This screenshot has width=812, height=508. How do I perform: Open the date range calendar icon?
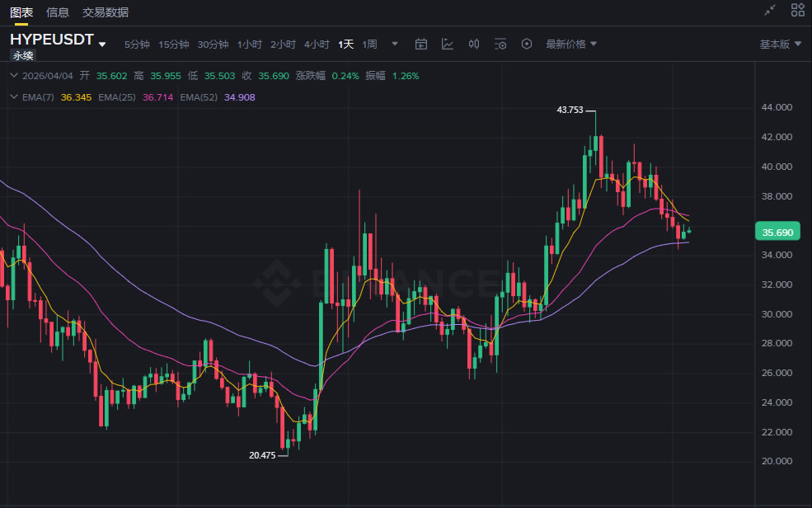pyautogui.click(x=421, y=44)
